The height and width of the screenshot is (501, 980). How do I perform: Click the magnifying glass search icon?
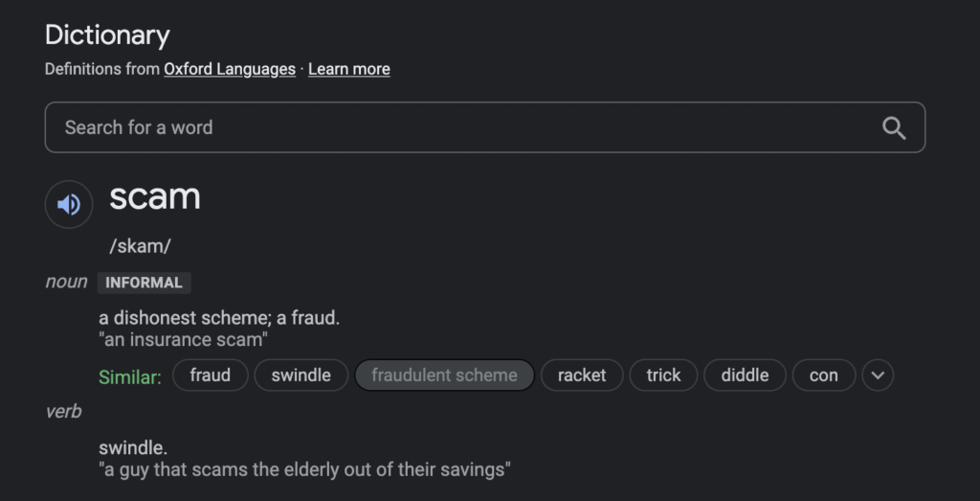pos(894,127)
